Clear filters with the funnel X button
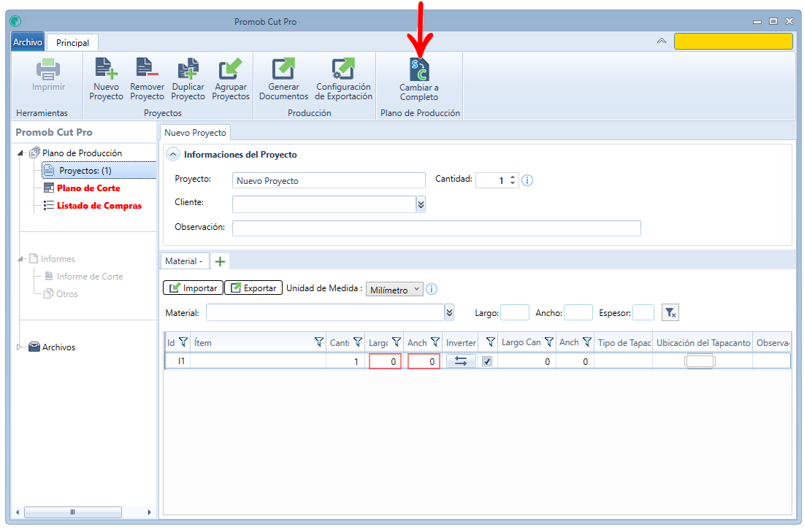Viewport: 804px width, 532px height. (x=670, y=312)
